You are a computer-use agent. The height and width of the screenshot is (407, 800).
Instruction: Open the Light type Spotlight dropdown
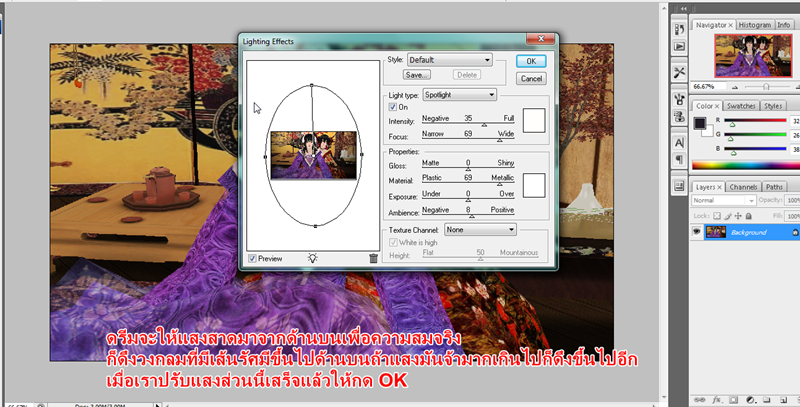459,95
